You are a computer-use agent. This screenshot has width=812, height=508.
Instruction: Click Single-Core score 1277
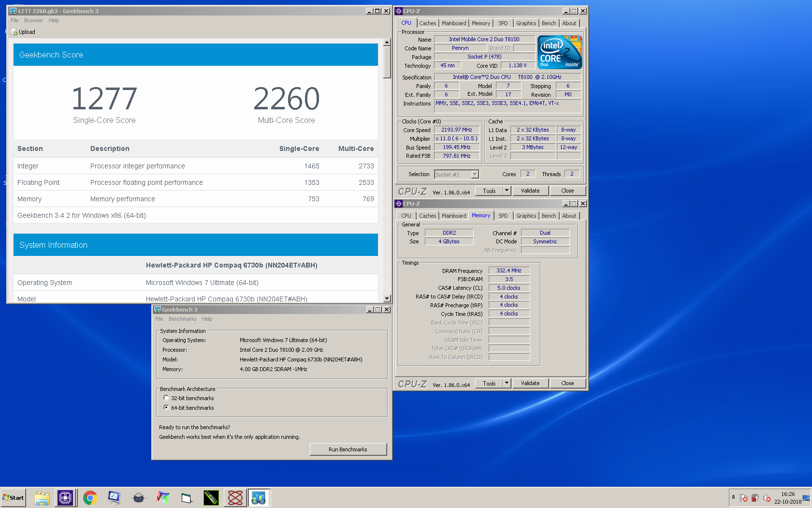click(x=104, y=99)
